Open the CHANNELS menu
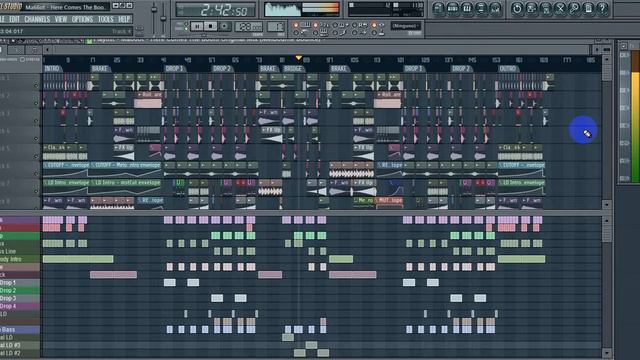 (37, 19)
